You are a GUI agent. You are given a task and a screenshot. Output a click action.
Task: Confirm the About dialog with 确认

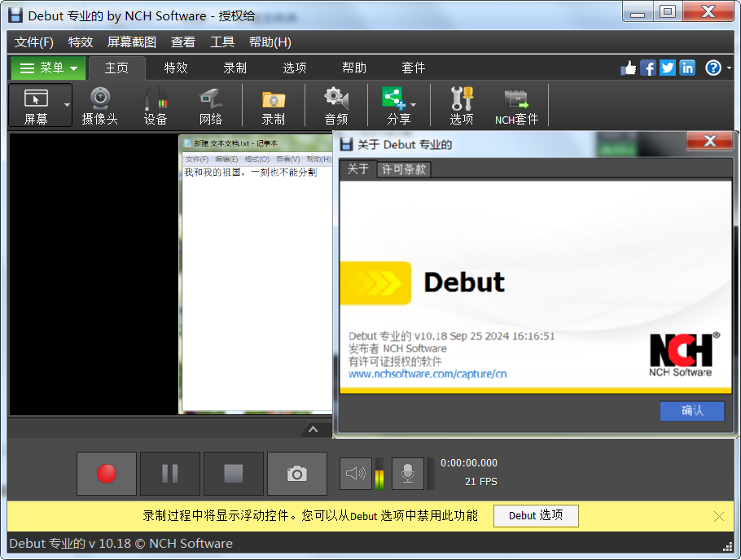point(691,411)
